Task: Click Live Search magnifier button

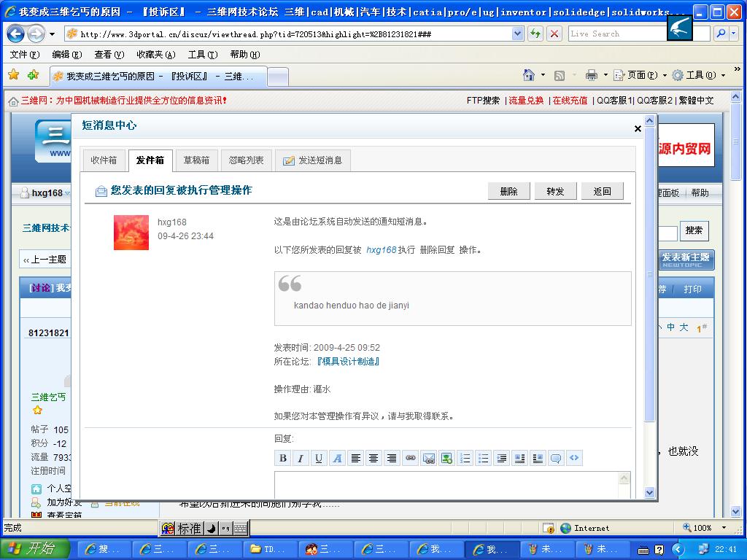Action: (x=721, y=34)
